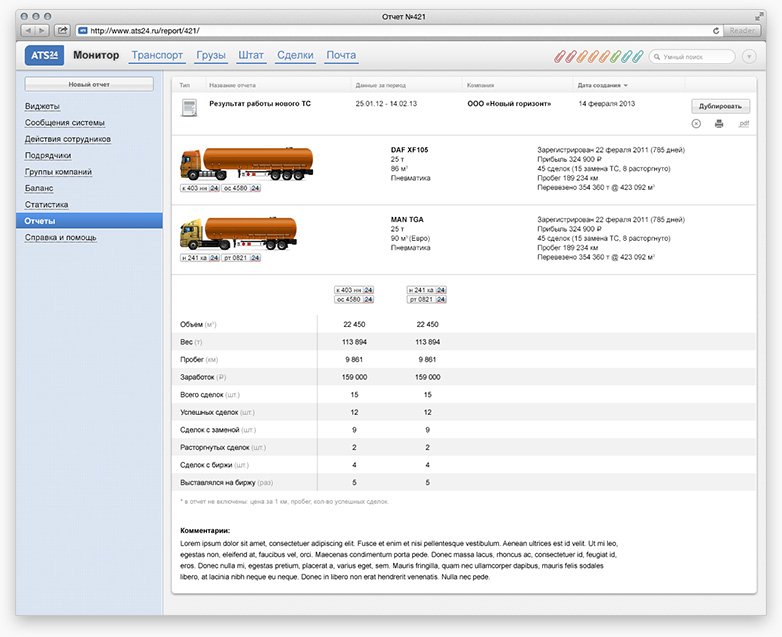Open Виджеты in the sidebar

tap(42, 106)
